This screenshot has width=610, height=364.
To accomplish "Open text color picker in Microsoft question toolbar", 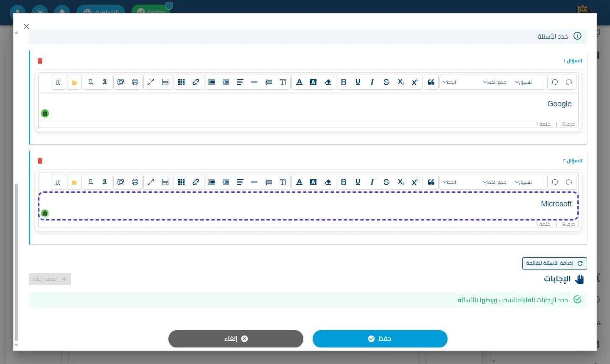I will coord(299,182).
